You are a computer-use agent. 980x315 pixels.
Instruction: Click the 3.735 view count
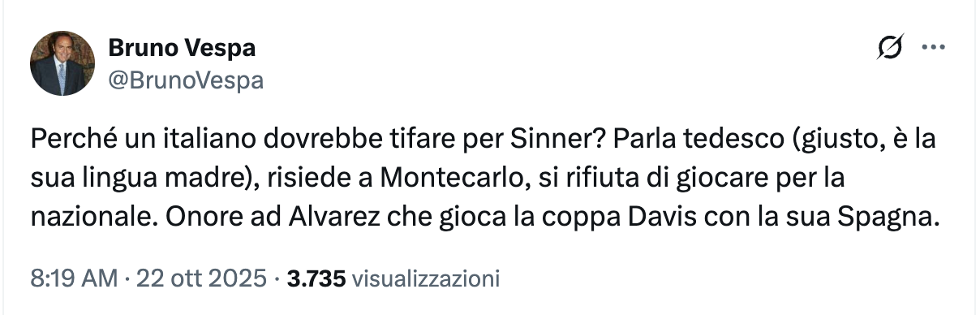click(316, 279)
